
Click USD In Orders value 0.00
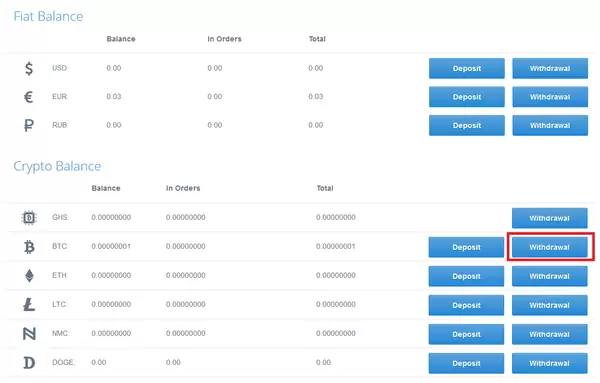pos(215,68)
